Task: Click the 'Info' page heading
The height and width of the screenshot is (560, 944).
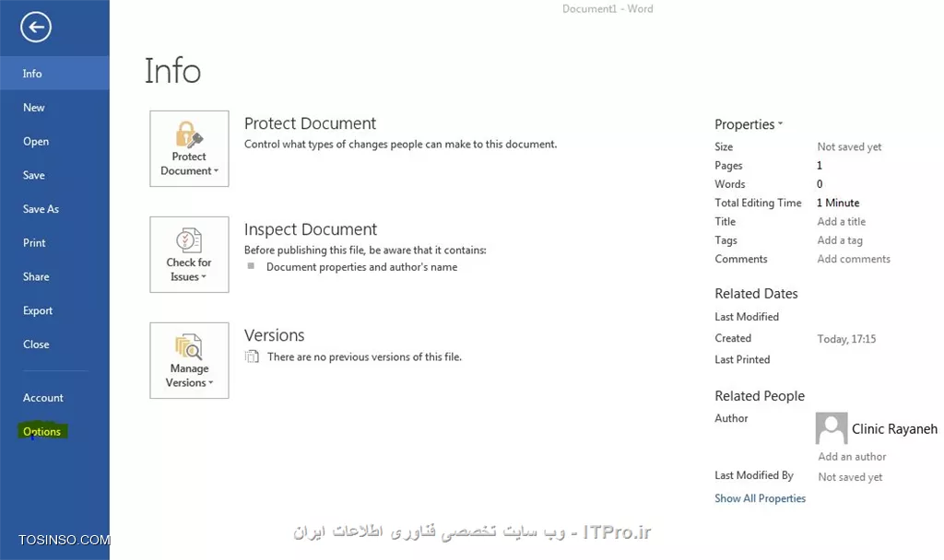Action: [x=172, y=71]
